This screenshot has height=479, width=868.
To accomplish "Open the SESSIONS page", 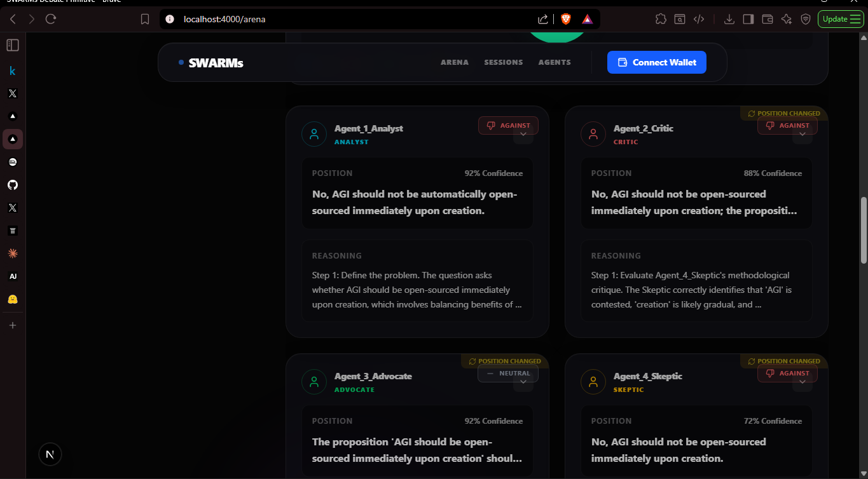I will tap(504, 62).
